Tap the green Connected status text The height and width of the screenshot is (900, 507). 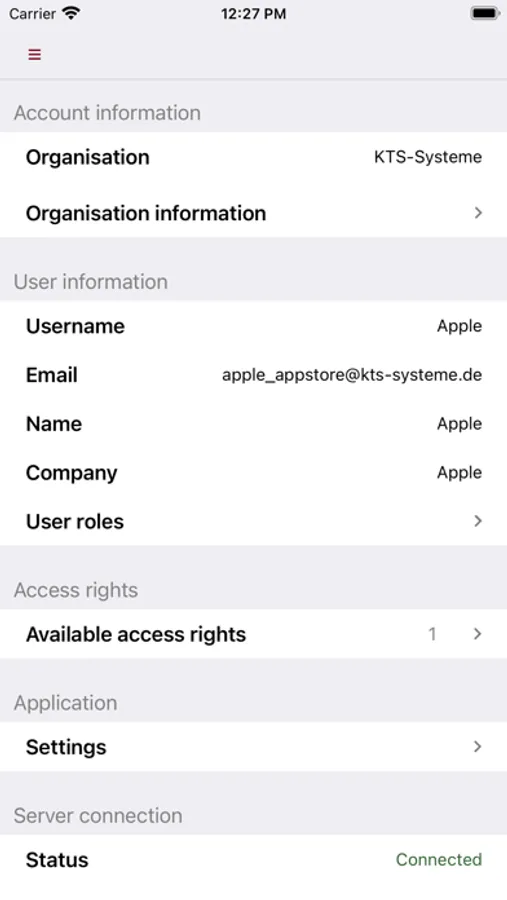coord(439,859)
